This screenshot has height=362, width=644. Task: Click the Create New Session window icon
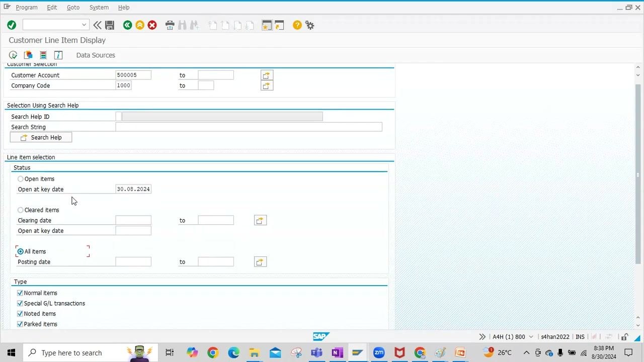(x=267, y=25)
